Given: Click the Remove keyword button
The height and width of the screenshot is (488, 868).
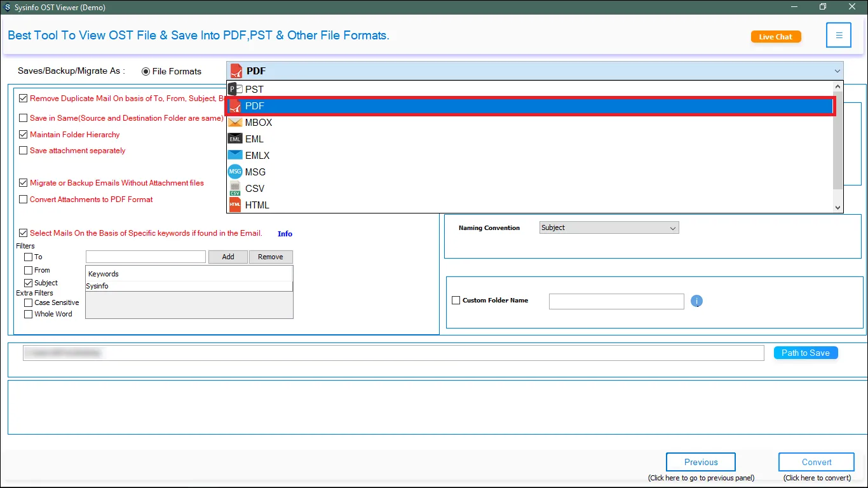Looking at the screenshot, I should [x=271, y=257].
